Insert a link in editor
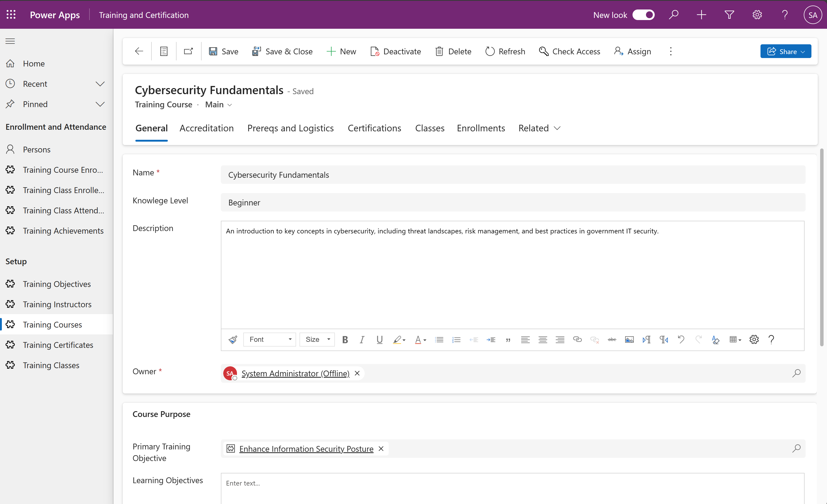The width and height of the screenshot is (827, 504). coord(577,340)
